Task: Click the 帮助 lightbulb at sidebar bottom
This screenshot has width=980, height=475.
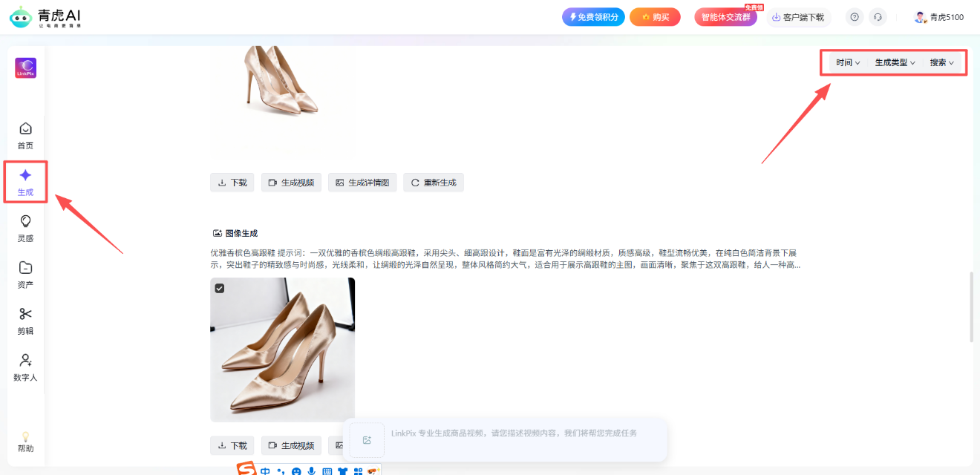Action: [x=25, y=442]
